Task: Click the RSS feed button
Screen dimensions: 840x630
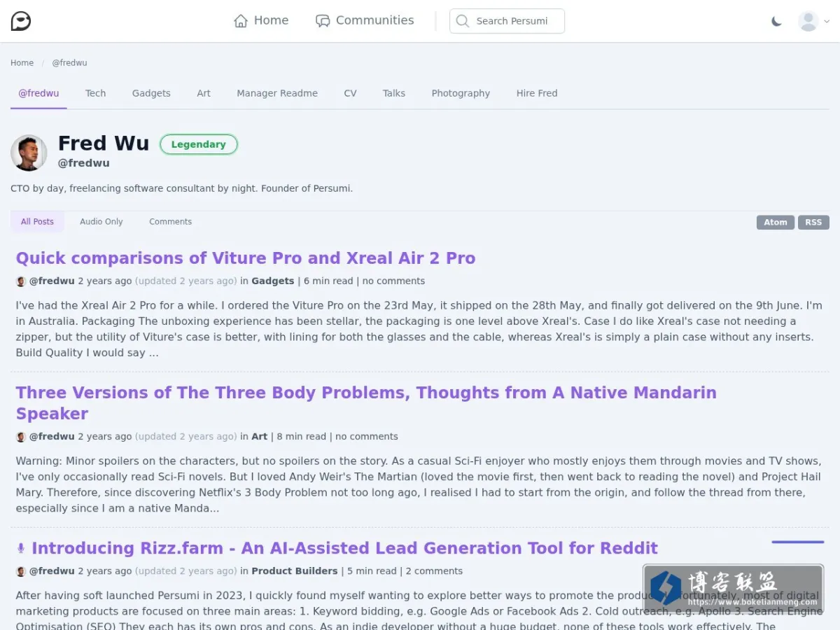Action: point(813,223)
